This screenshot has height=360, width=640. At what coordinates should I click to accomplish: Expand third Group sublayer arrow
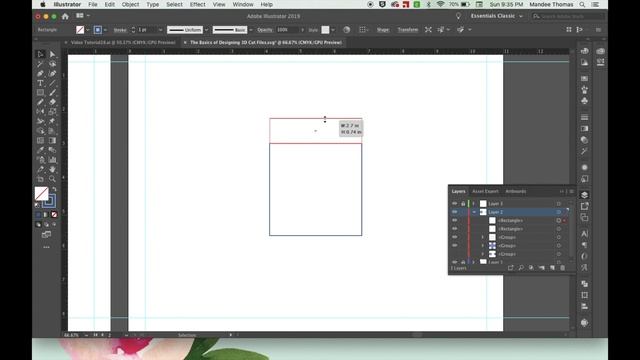click(x=482, y=254)
